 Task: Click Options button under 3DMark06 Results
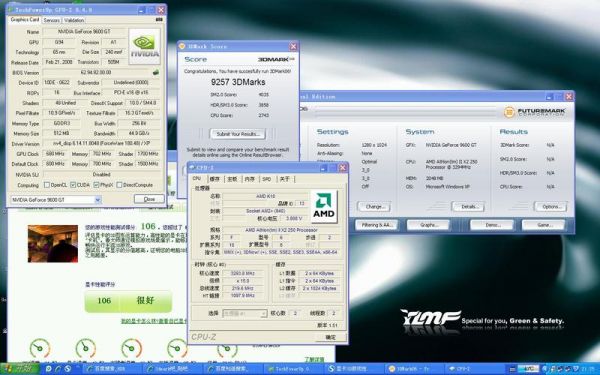(x=550, y=207)
